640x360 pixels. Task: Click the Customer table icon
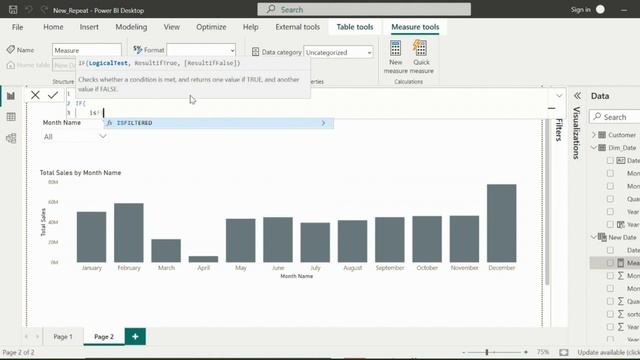tap(602, 135)
